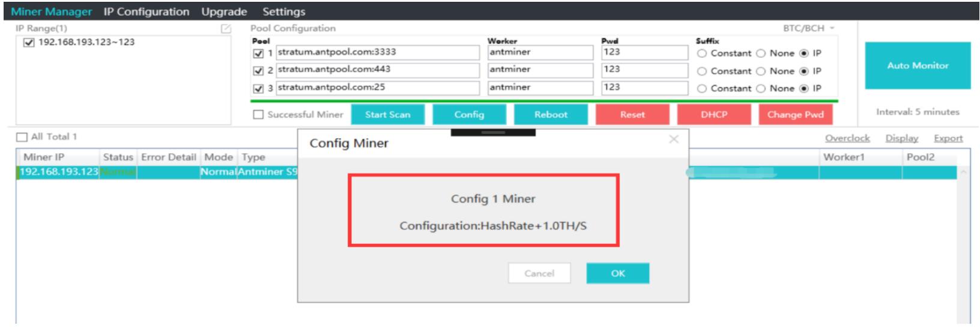
Task: Select IP suffix for pool 3
Action: click(804, 88)
